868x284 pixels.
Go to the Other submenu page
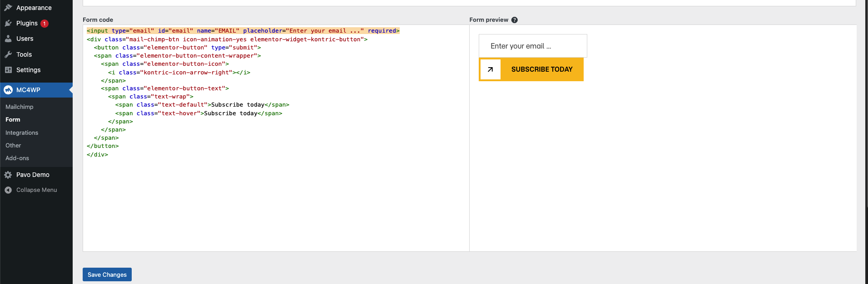point(13,146)
